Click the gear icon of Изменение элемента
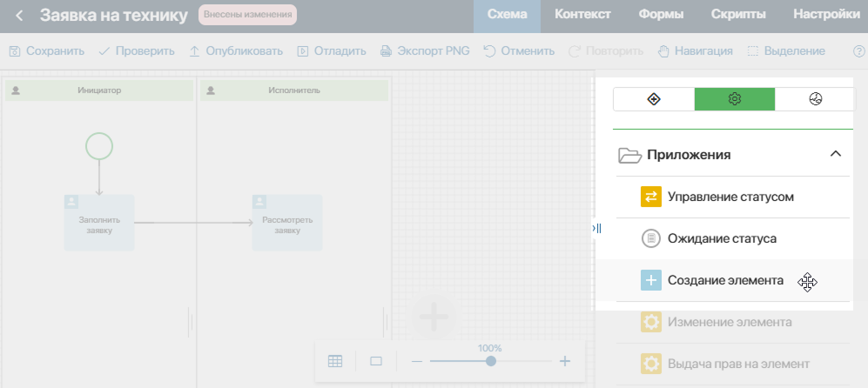This screenshot has height=388, width=868. (651, 322)
